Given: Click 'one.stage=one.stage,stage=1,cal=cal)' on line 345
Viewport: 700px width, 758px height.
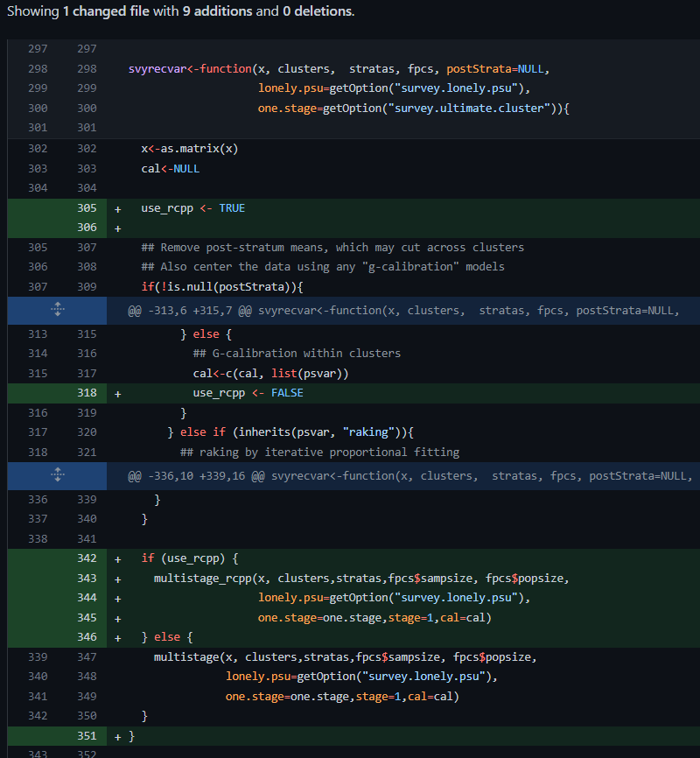Looking at the screenshot, I should point(374,618).
